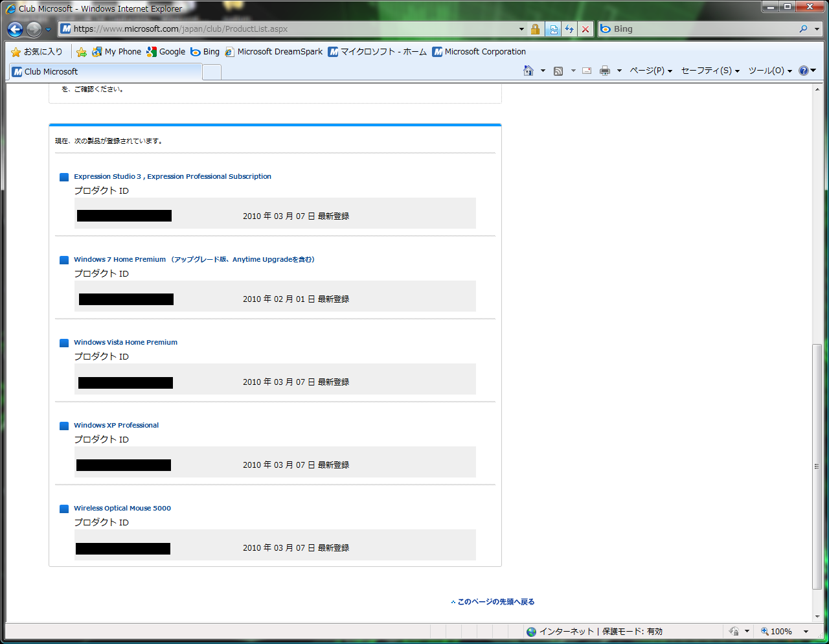This screenshot has height=644, width=829.
Task: Open the マイクロソフト - ホーム favorite
Action: pos(377,52)
